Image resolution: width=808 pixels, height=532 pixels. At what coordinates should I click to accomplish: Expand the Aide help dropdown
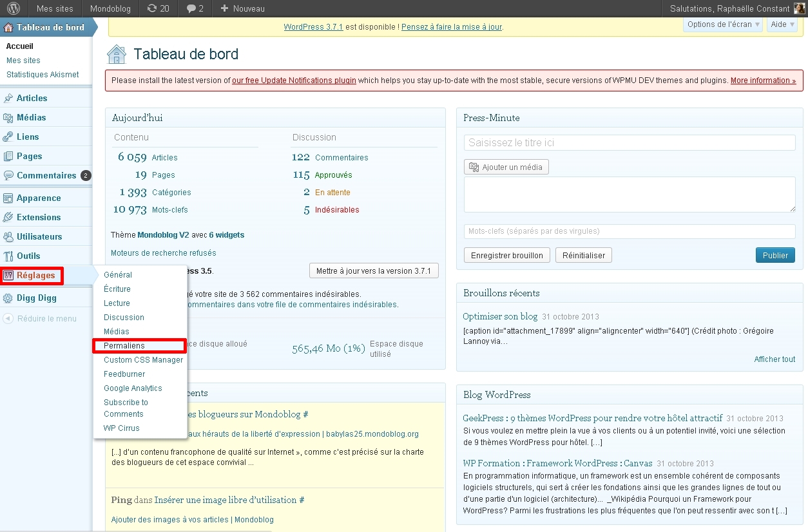(782, 24)
